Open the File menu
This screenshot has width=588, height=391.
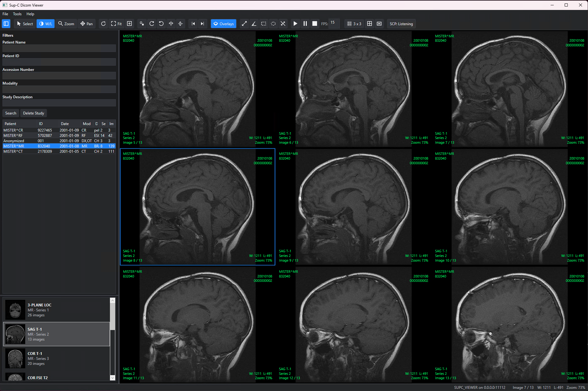click(x=5, y=14)
